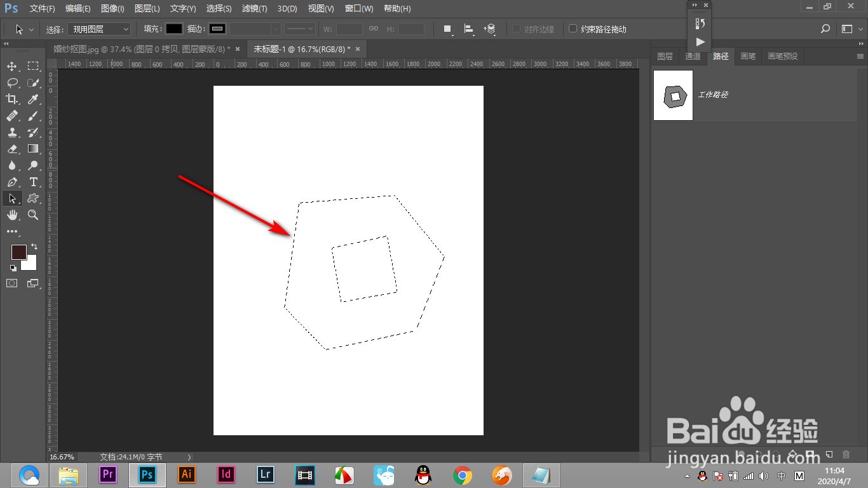868x488 pixels.
Task: Open the 滤镜(T) menu
Action: [x=254, y=8]
